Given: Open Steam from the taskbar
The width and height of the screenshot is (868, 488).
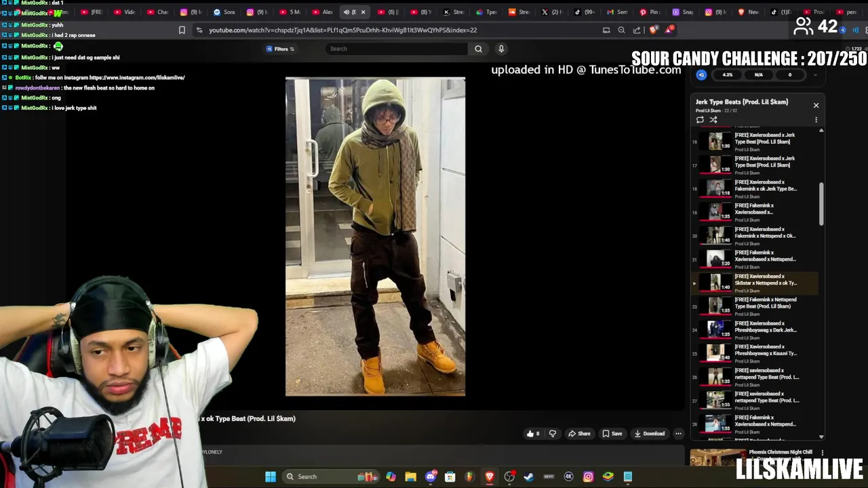Looking at the screenshot, I should point(529,476).
